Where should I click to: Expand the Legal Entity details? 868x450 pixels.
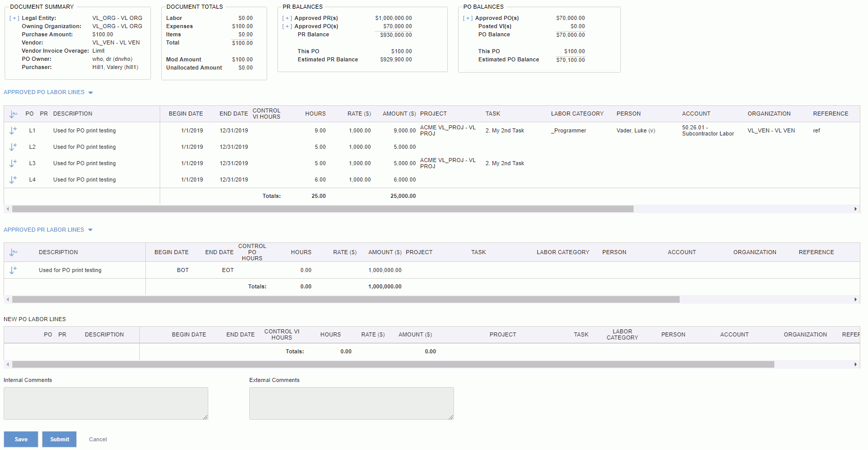pyautogui.click(x=14, y=18)
